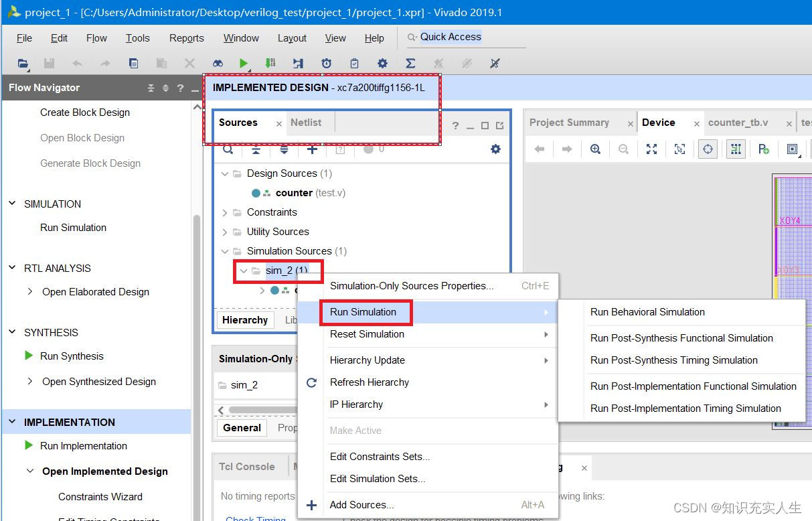This screenshot has width=812, height=521.
Task: Collapse Design Sources folder
Action: (225, 173)
